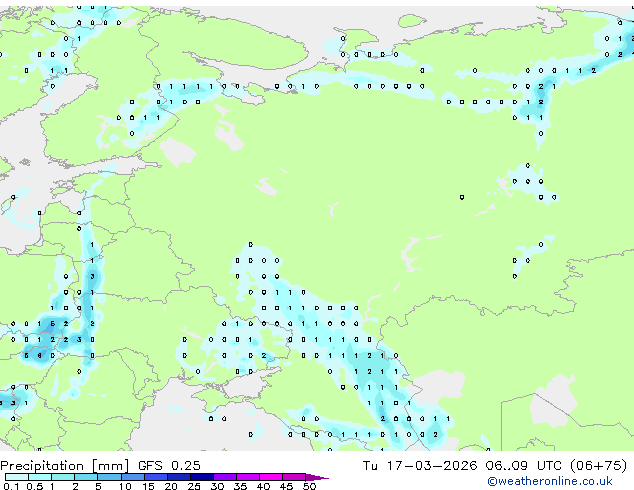
Task: Select the 30–35 mm purple legend swatch
Action: (x=225, y=477)
